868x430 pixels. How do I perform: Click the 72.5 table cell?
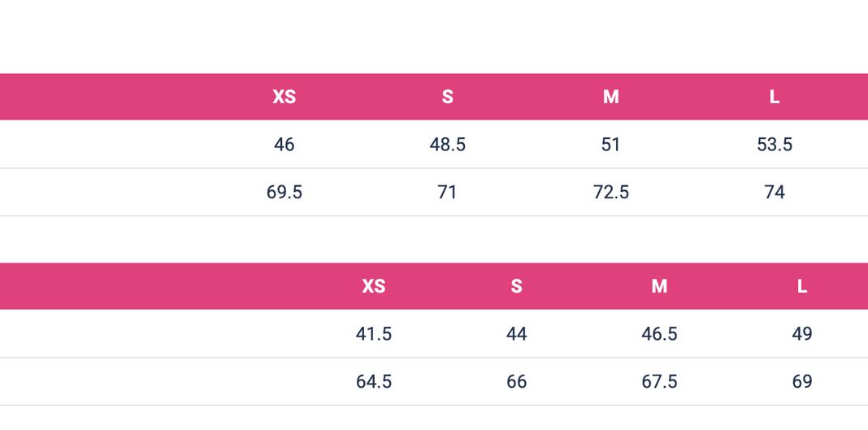click(x=610, y=193)
